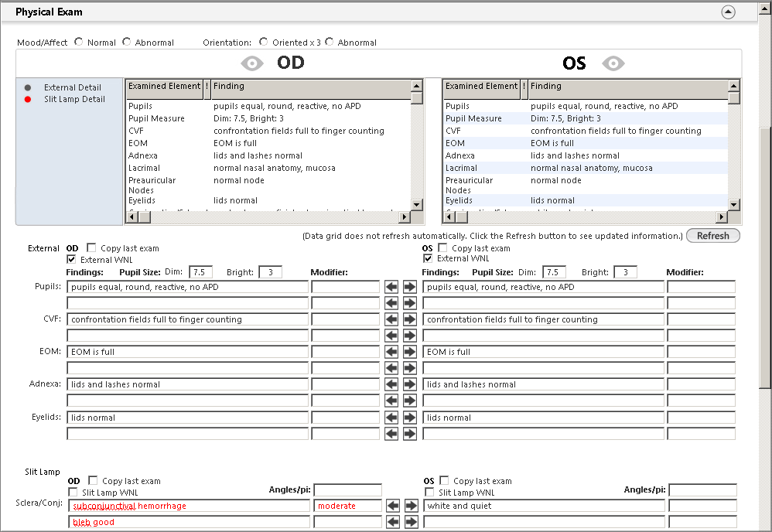Image resolution: width=772 pixels, height=532 pixels.
Task: Click OD Dim pupil size field
Action: coord(201,272)
